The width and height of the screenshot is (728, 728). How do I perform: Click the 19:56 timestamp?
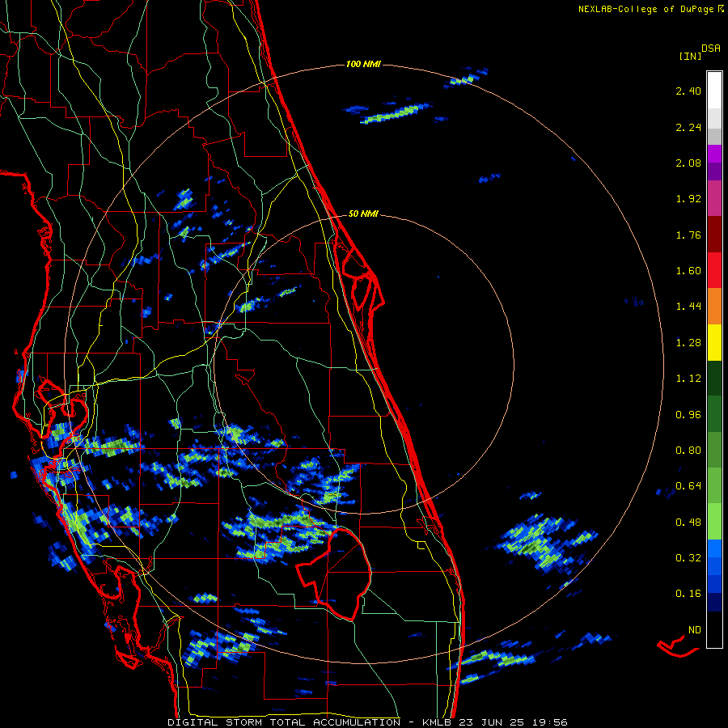550,722
